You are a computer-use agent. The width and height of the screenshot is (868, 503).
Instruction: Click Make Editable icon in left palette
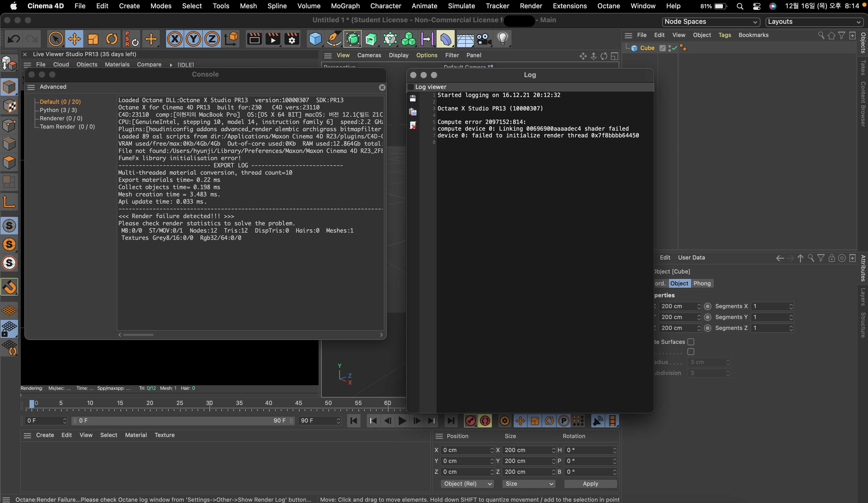tap(9, 63)
